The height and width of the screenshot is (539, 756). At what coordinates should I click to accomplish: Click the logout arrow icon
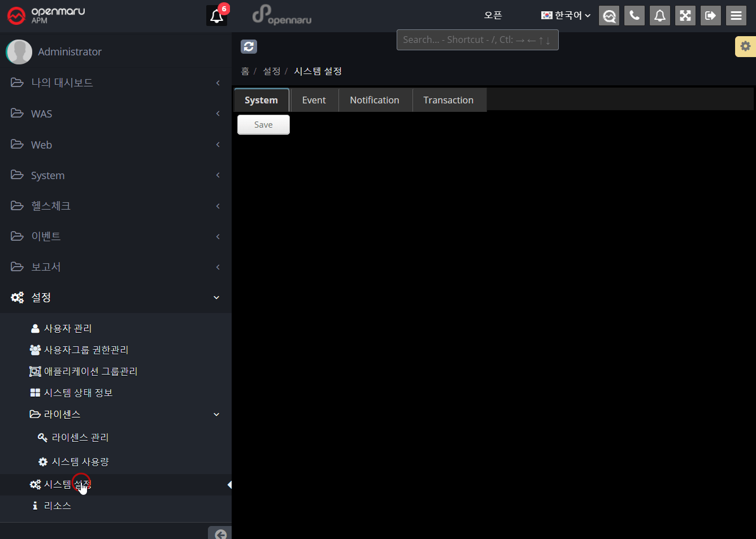point(711,16)
